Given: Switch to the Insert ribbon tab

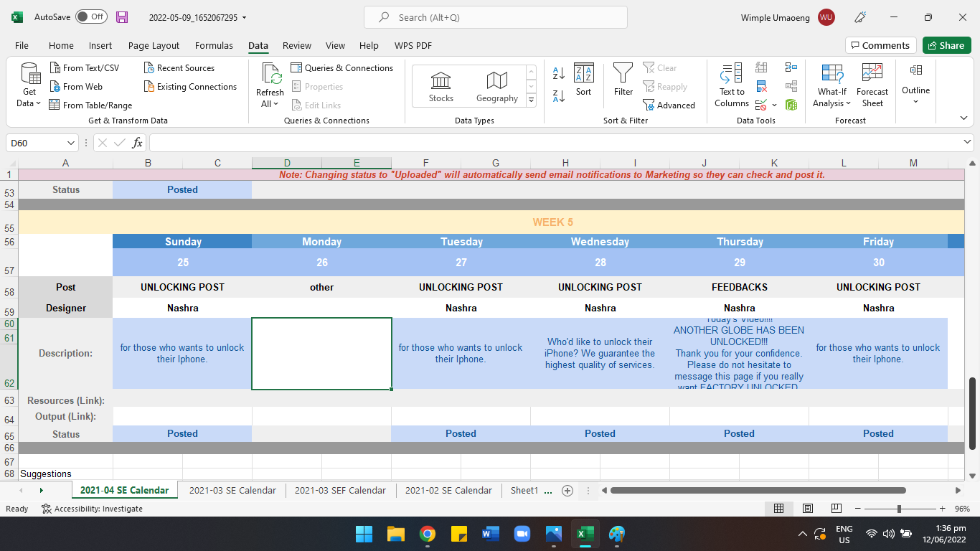Looking at the screenshot, I should click(x=100, y=45).
